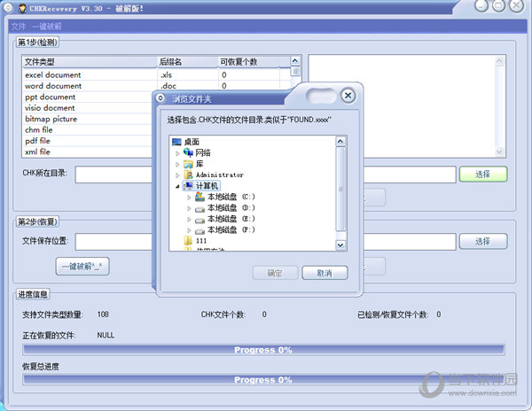Select 计算机 in folder tree
The width and height of the screenshot is (532, 411).
pyautogui.click(x=207, y=186)
